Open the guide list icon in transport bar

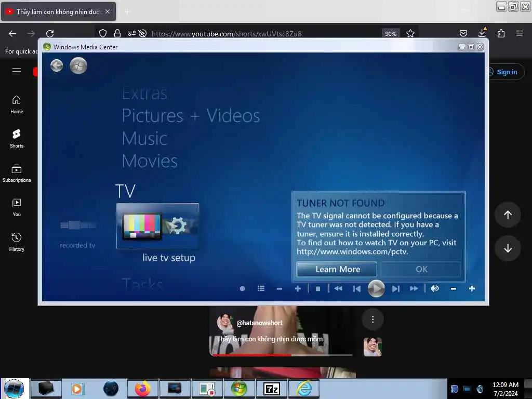[x=261, y=288]
